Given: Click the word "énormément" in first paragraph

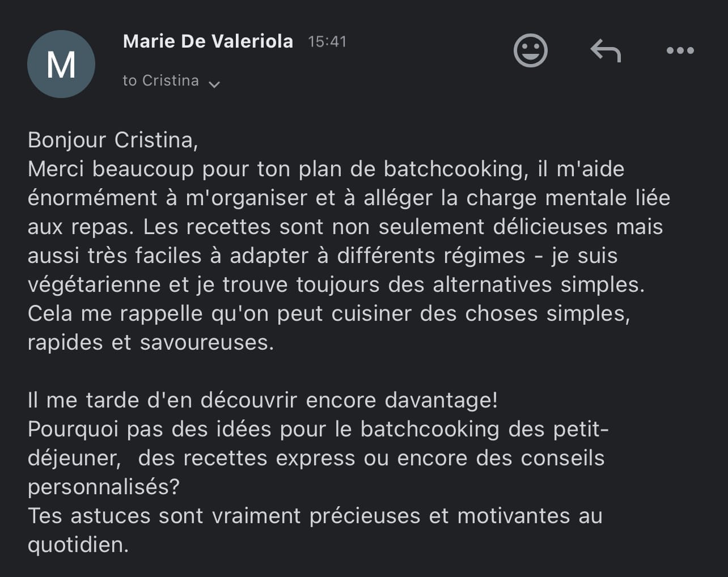Looking at the screenshot, I should [x=92, y=198].
